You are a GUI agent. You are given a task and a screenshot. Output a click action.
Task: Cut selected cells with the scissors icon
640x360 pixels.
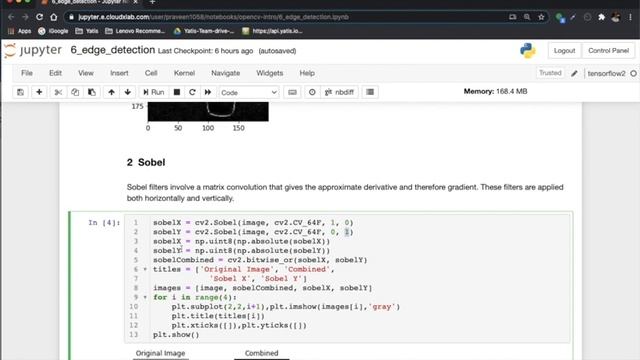point(58,92)
